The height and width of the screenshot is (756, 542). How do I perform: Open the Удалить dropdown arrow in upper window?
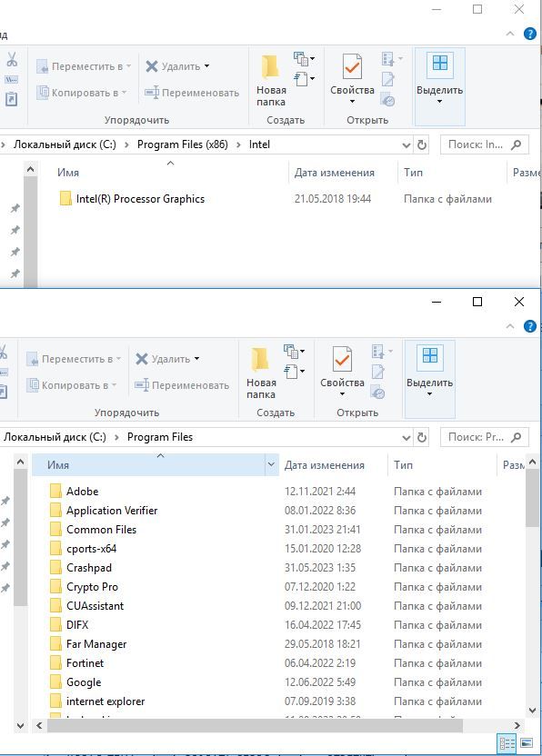[207, 66]
